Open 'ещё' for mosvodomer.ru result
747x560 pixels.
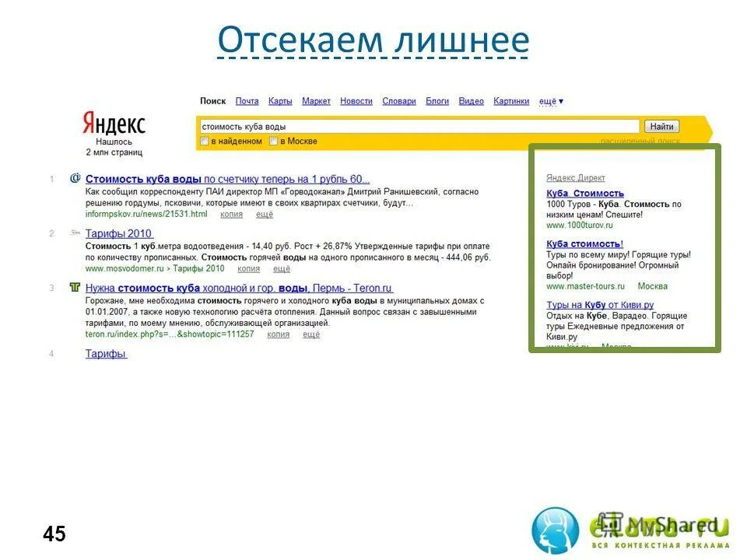click(281, 268)
